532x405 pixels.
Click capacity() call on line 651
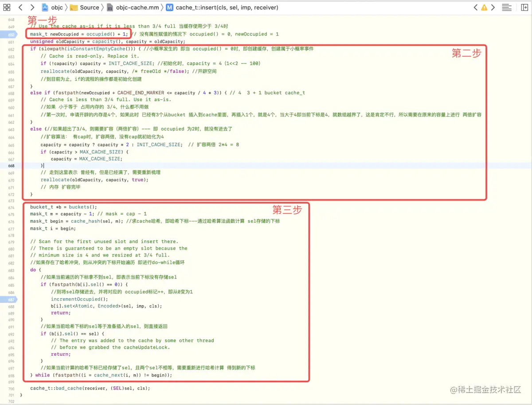click(107, 42)
